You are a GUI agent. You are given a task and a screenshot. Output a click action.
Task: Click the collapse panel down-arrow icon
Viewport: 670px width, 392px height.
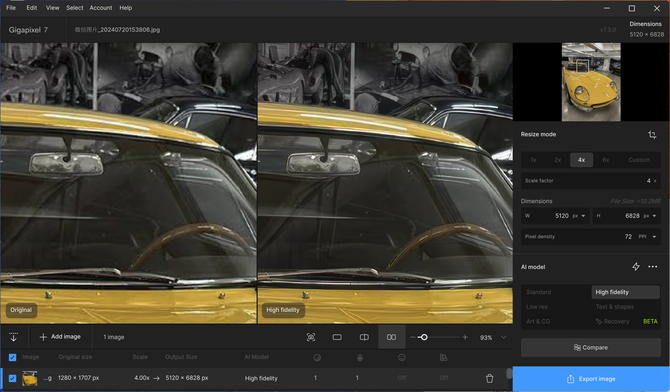point(14,337)
